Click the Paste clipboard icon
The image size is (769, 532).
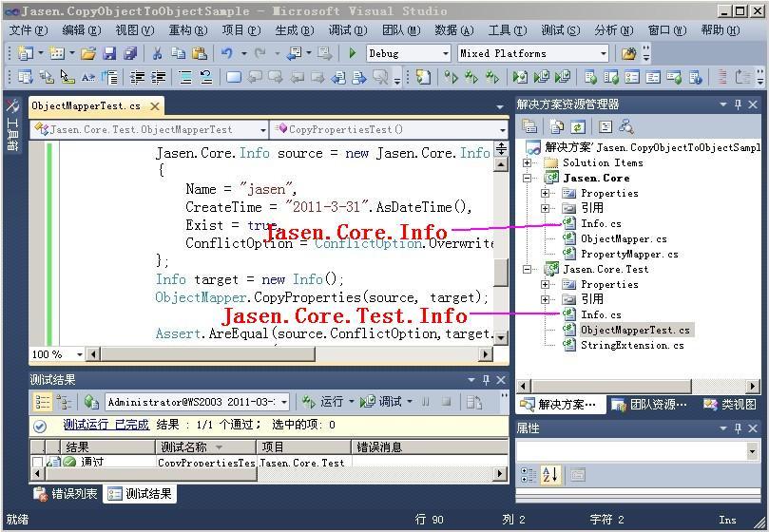[199, 53]
